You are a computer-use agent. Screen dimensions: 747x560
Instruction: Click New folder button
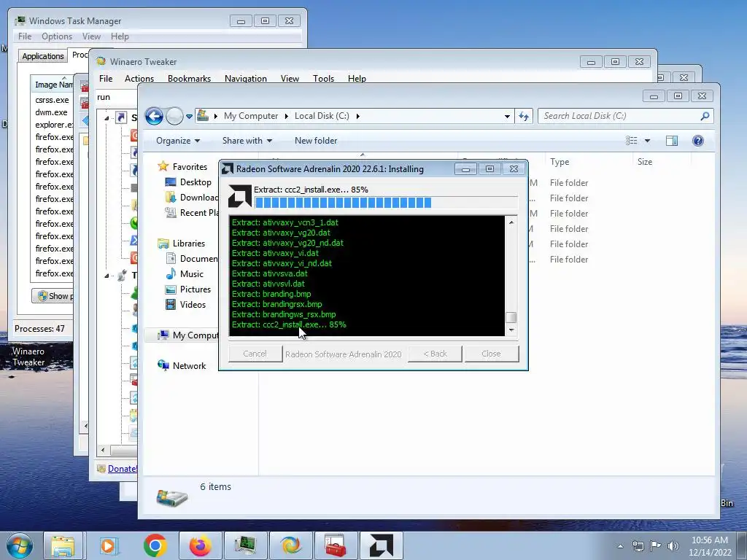(316, 141)
